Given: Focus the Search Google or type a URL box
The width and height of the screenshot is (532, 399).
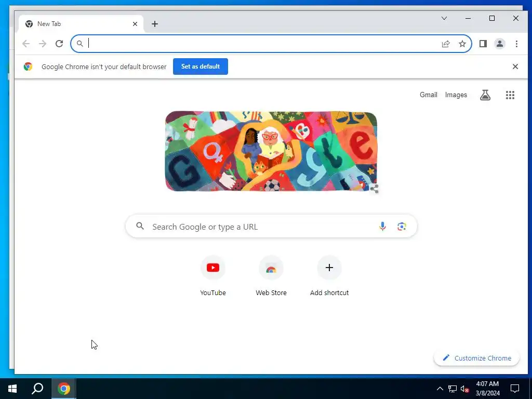Looking at the screenshot, I should tap(271, 227).
